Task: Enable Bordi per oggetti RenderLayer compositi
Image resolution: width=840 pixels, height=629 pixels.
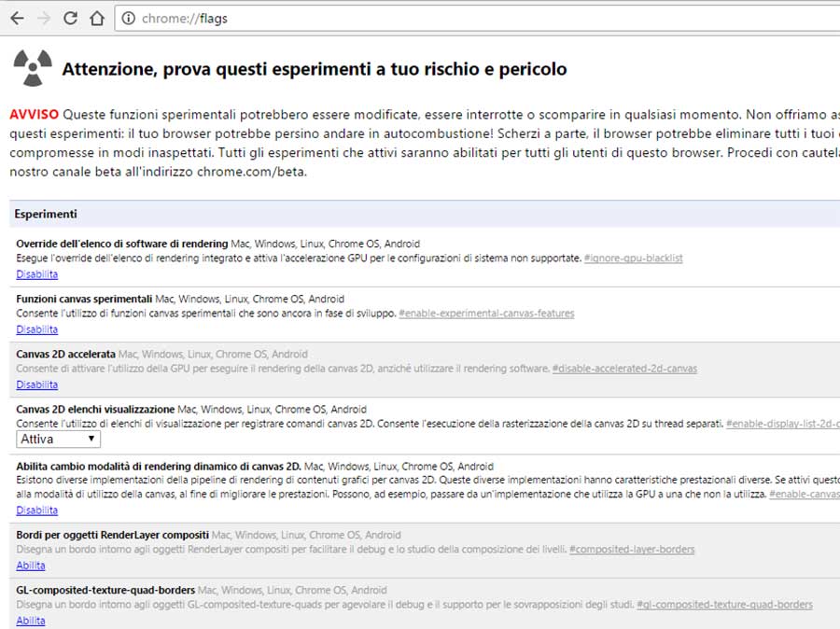Action: (x=31, y=566)
